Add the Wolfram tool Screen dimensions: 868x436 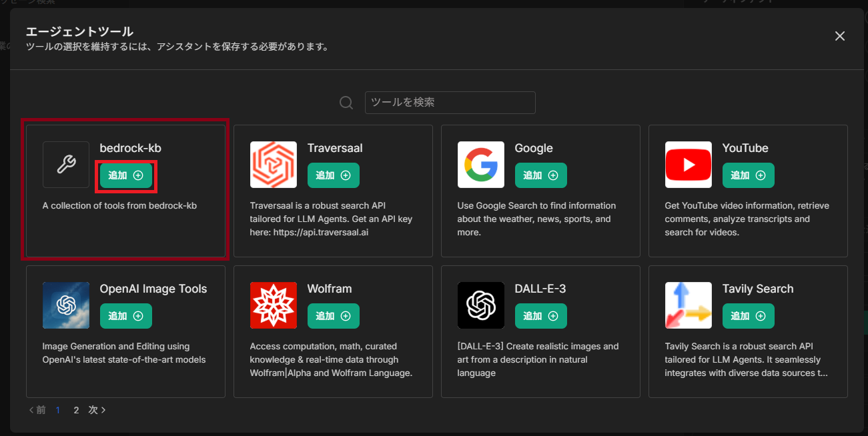click(334, 316)
